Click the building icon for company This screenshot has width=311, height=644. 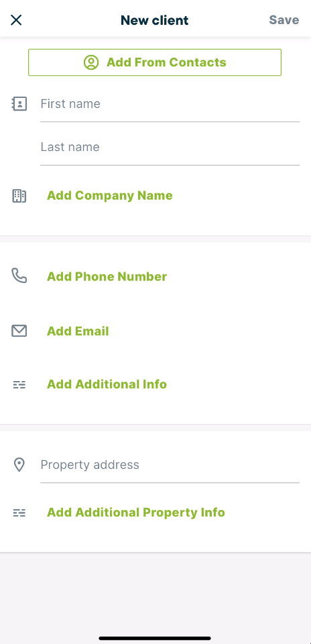pos(19,196)
